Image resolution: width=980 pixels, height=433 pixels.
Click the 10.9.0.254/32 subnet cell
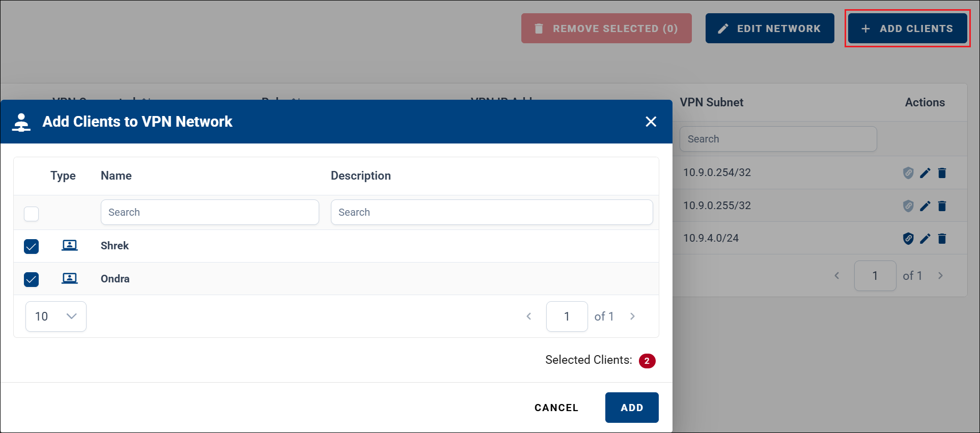[x=717, y=172]
